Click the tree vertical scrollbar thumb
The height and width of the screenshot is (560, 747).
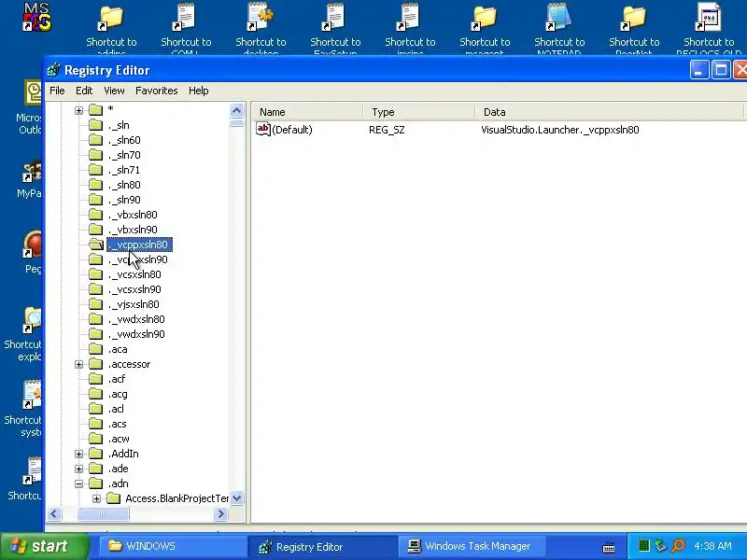point(237,123)
